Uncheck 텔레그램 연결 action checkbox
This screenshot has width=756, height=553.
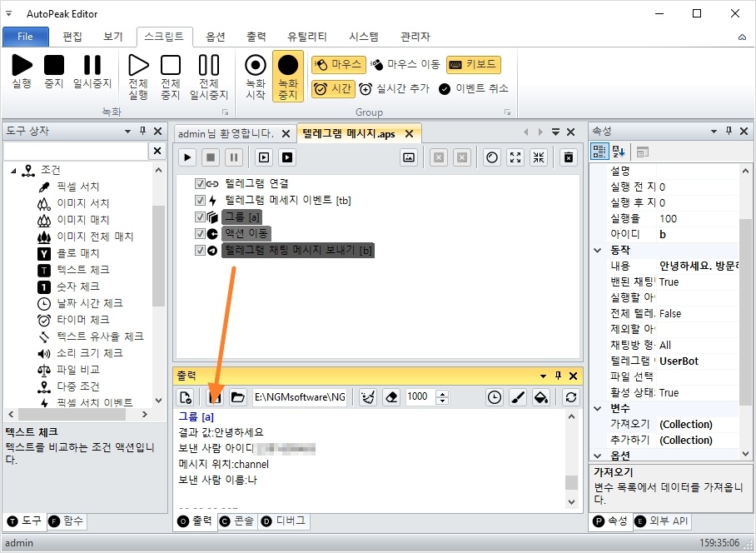pyautogui.click(x=200, y=184)
